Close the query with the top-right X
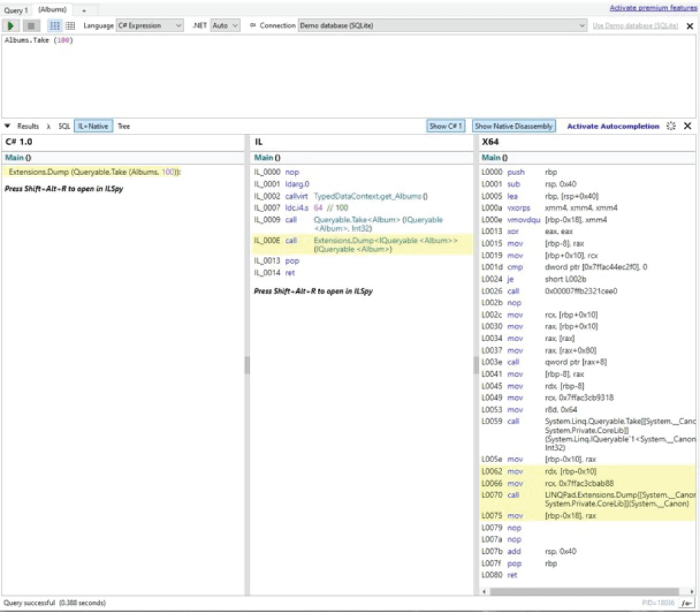The image size is (700, 612). coord(689,26)
